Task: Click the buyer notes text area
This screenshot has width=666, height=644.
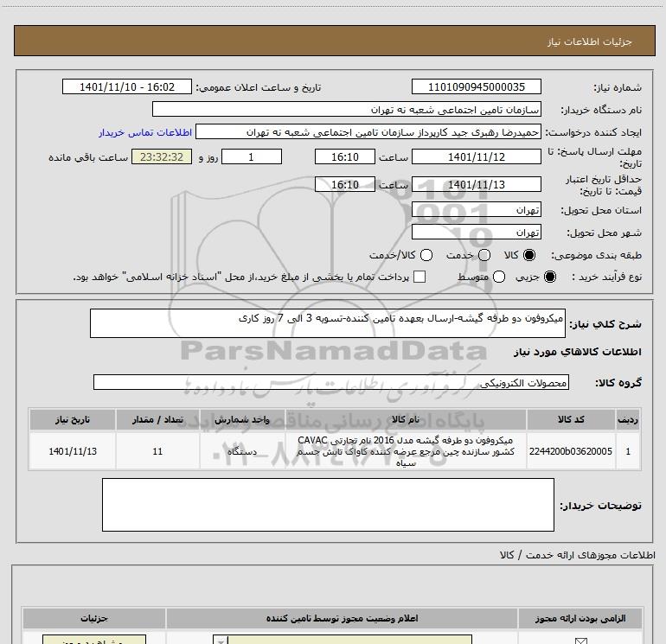Action: tap(328, 505)
